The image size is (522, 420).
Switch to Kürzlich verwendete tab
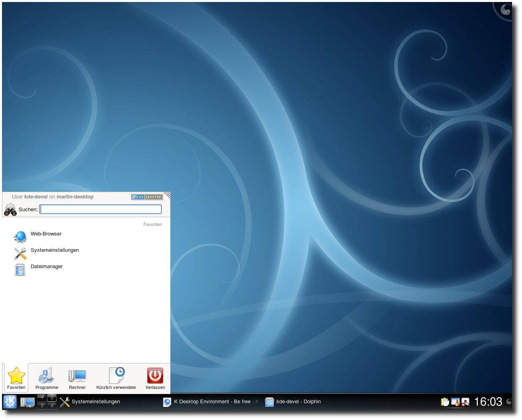coord(116,378)
